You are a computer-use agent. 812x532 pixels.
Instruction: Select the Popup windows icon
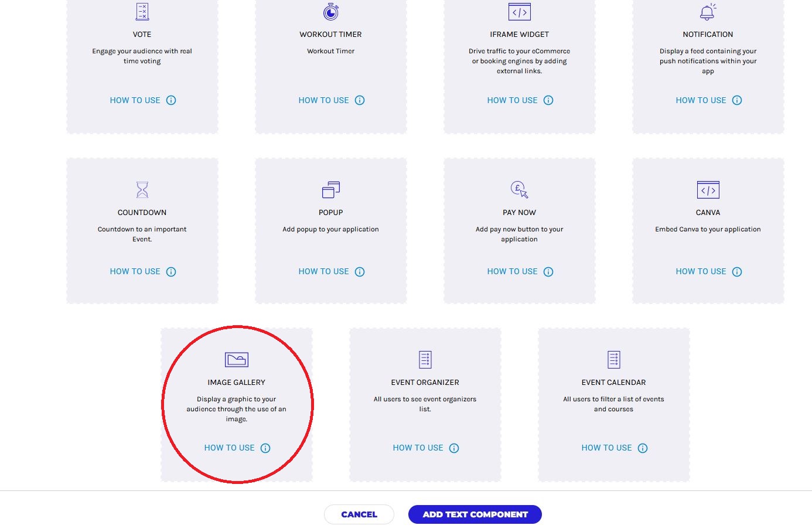pyautogui.click(x=331, y=190)
